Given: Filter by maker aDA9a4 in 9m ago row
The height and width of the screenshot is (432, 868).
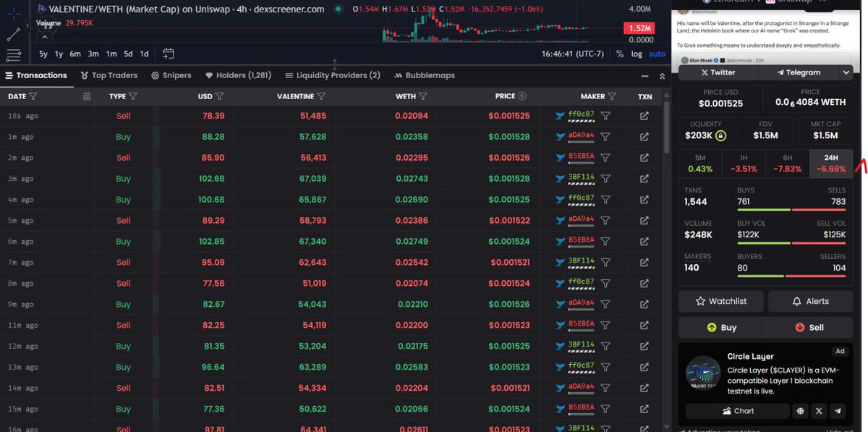Looking at the screenshot, I should 605,305.
